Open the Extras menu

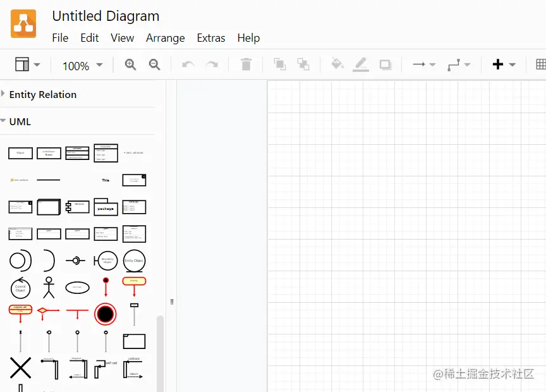click(211, 38)
